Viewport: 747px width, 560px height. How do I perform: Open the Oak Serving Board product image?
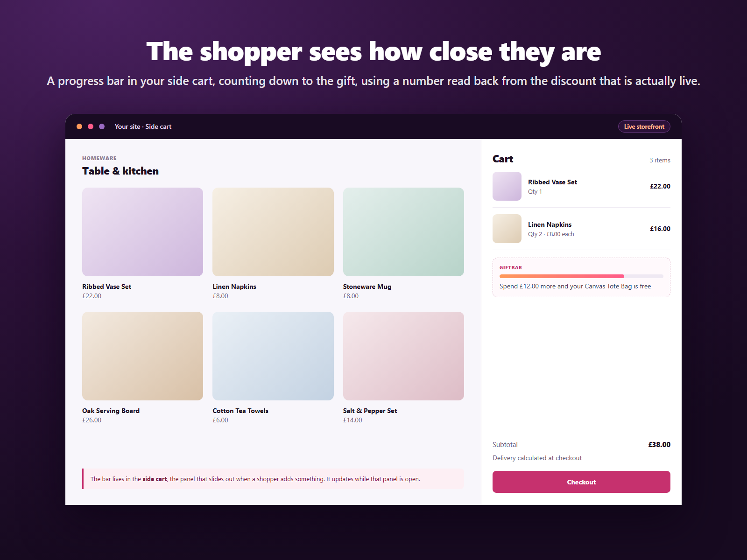click(142, 356)
